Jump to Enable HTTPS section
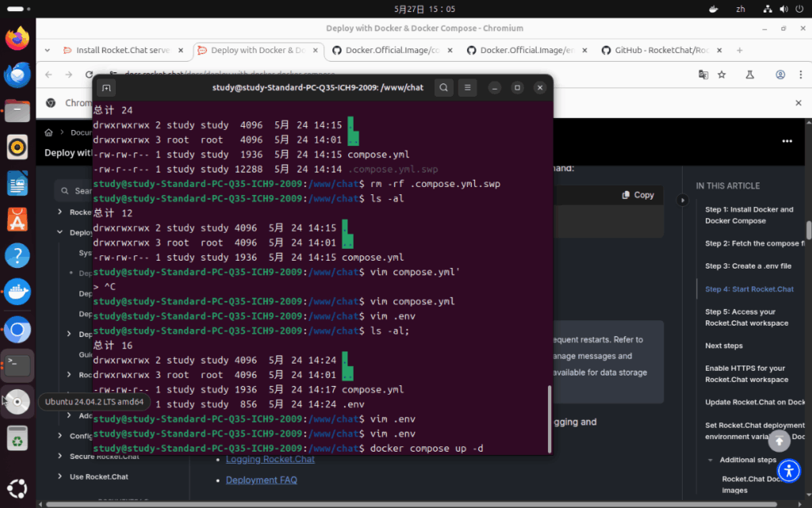 [x=746, y=374]
